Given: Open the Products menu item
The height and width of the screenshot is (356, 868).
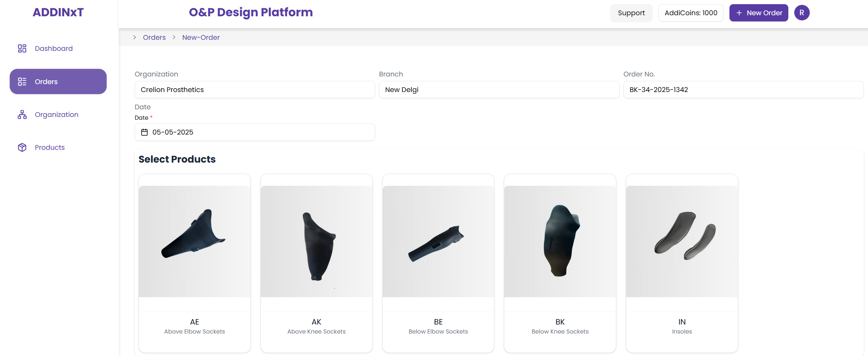Looking at the screenshot, I should point(50,147).
